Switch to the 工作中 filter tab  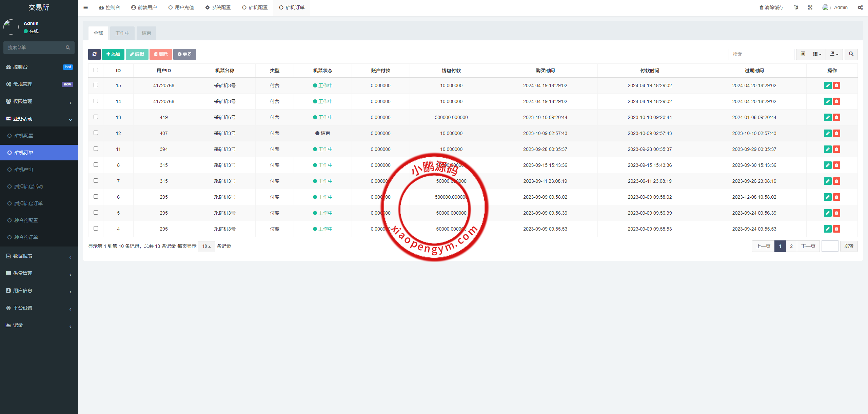click(122, 33)
